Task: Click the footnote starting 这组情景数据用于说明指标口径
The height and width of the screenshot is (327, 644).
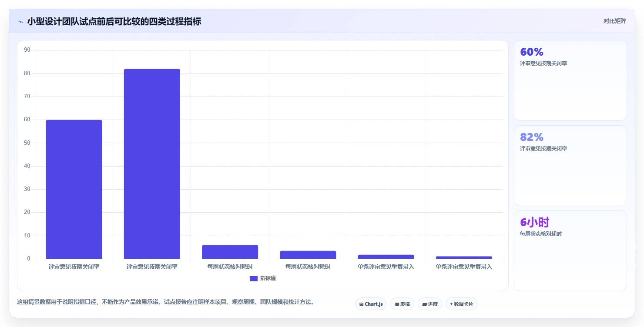Action: pyautogui.click(x=166, y=302)
